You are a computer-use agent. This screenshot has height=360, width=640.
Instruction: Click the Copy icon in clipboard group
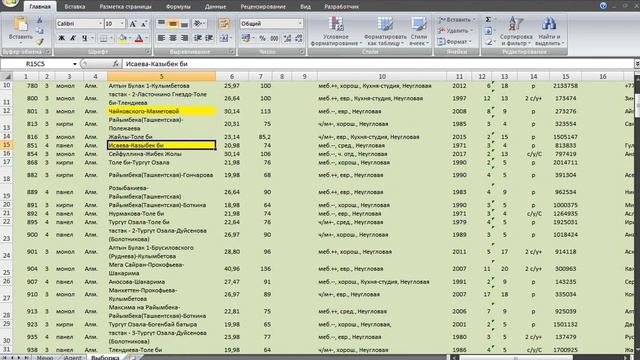pyautogui.click(x=40, y=31)
